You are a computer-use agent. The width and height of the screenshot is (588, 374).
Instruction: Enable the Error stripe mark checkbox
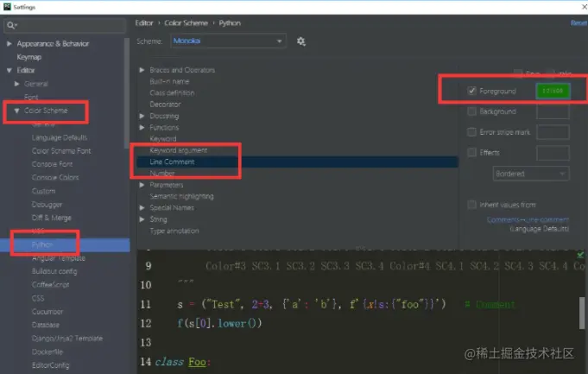471,132
